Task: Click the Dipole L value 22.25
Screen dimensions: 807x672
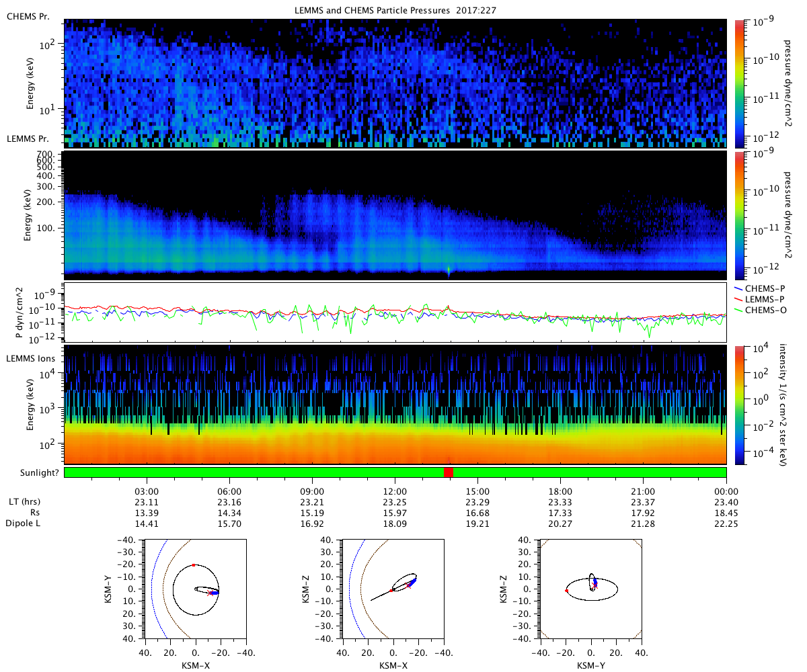Action: 726,523
